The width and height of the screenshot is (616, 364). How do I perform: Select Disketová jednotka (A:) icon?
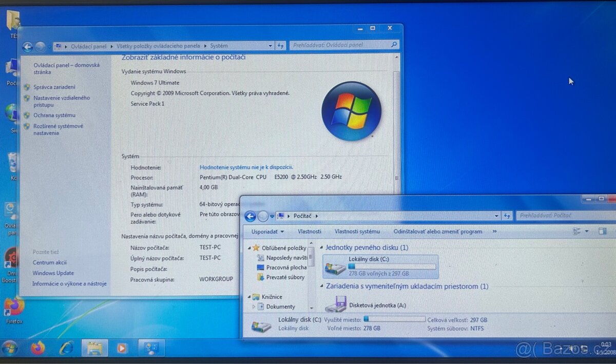(x=336, y=304)
